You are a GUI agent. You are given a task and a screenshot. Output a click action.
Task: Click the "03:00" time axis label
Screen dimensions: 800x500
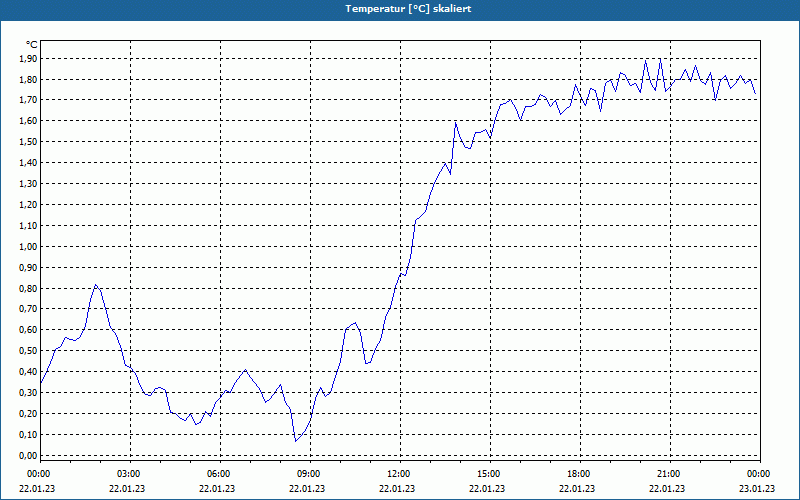(x=129, y=474)
